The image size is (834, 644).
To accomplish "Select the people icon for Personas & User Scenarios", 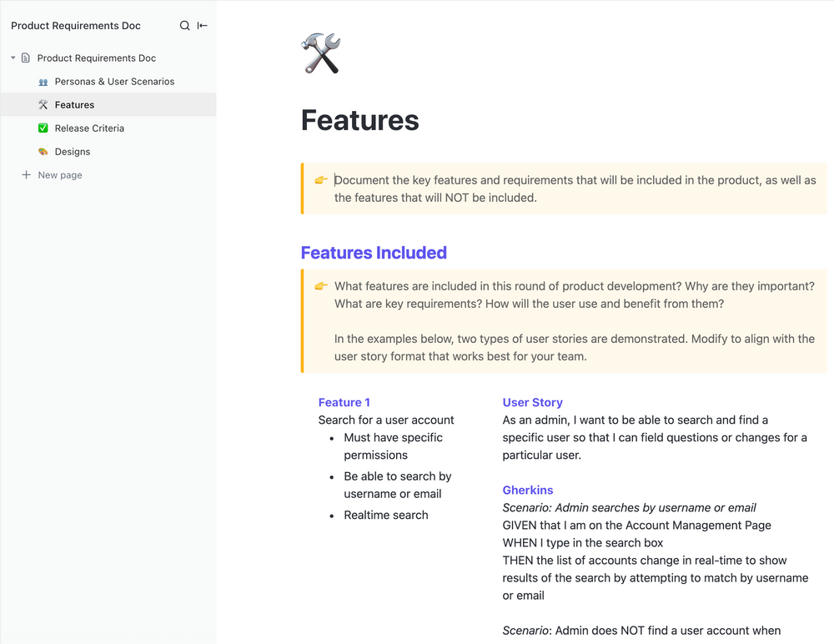I will 43,81.
